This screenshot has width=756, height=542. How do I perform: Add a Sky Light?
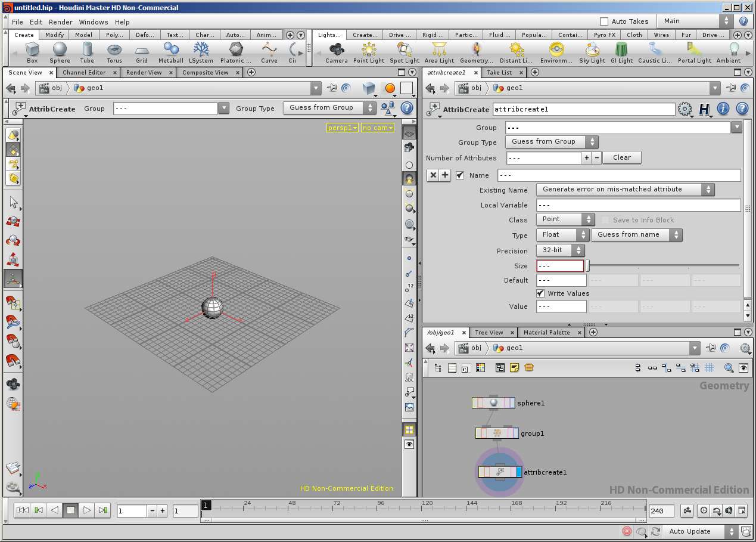click(592, 52)
